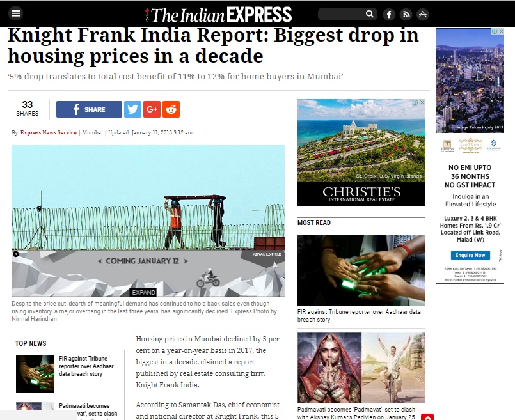Click the search magnifier icon
The width and height of the screenshot is (515, 420).
click(x=370, y=14)
